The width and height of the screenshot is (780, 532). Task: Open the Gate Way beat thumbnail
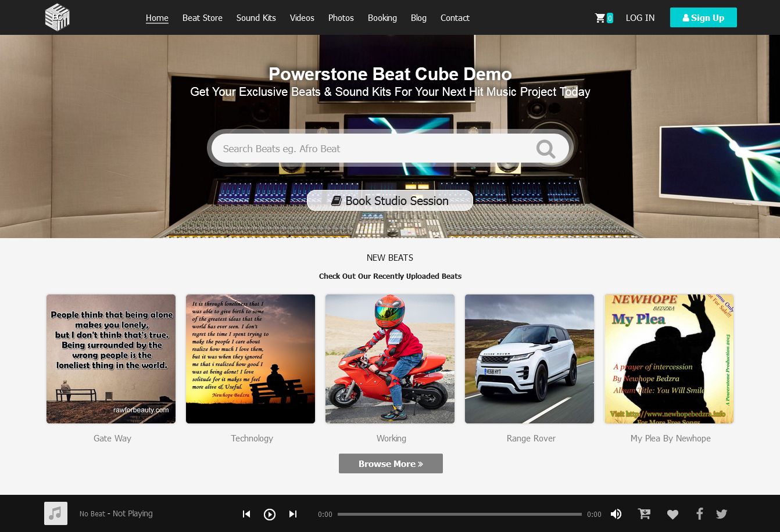111,359
